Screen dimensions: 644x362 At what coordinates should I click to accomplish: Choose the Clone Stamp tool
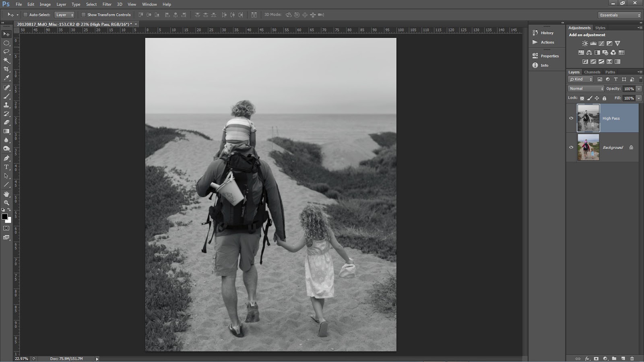[x=6, y=105]
